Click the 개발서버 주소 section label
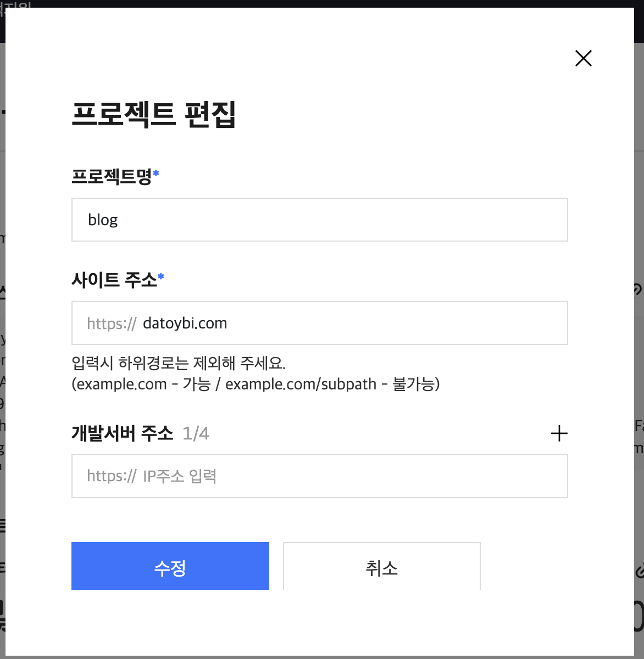The width and height of the screenshot is (644, 659). pos(123,433)
